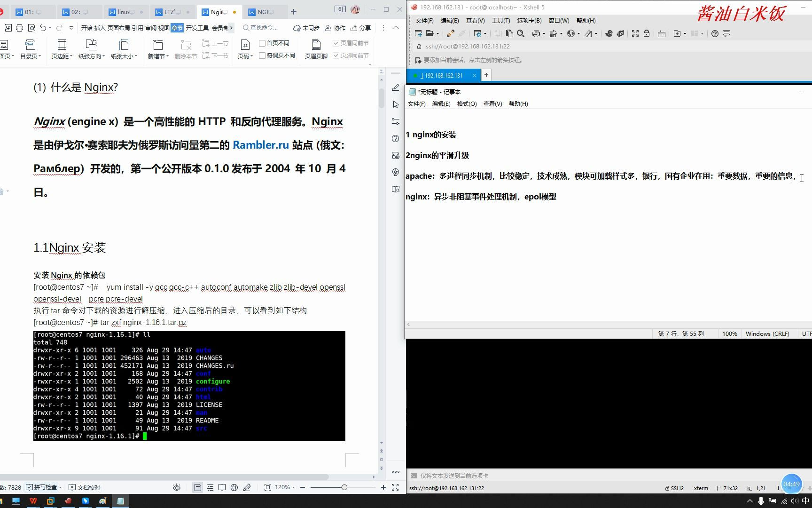
Task: Undo the last action in WPS
Action: [x=43, y=28]
